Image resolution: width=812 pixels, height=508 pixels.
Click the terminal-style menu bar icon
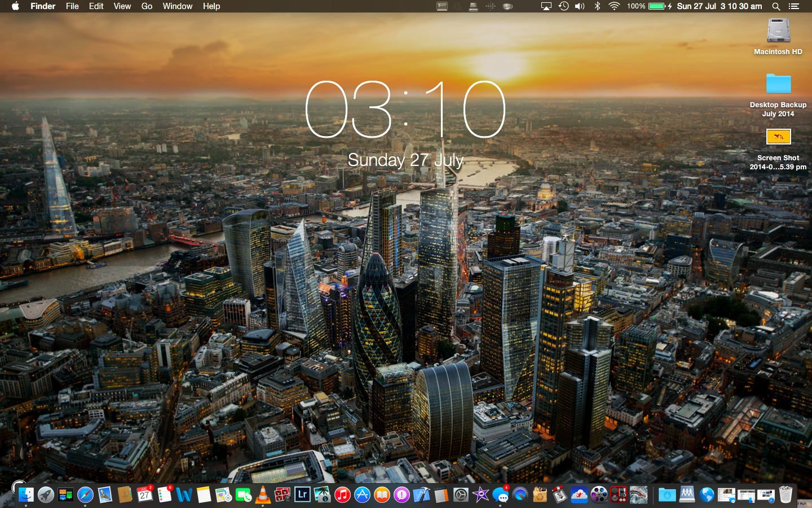coord(442,6)
